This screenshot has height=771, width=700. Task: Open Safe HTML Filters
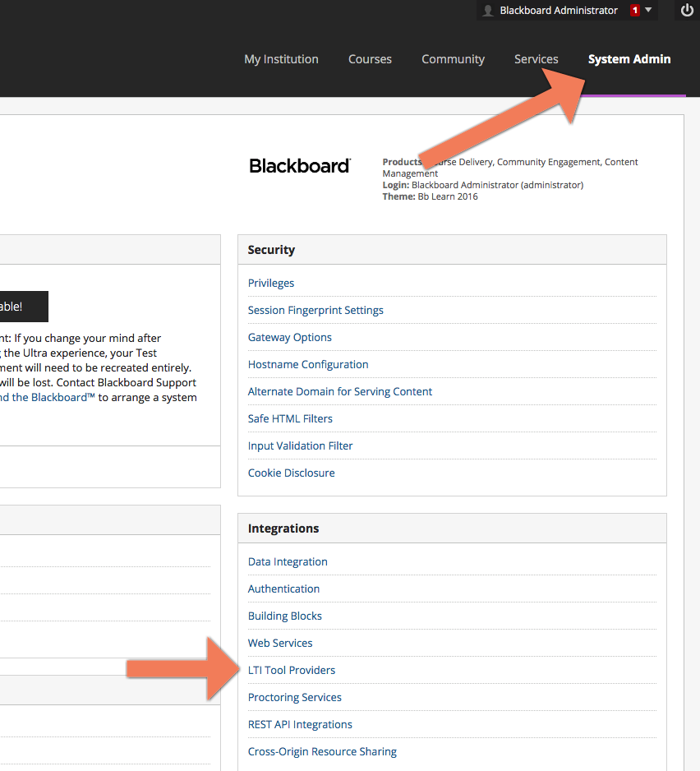coord(290,418)
